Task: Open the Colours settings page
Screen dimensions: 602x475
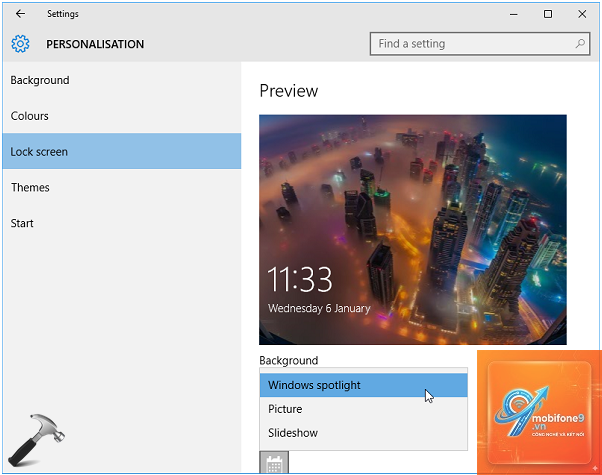Action: tap(122, 116)
